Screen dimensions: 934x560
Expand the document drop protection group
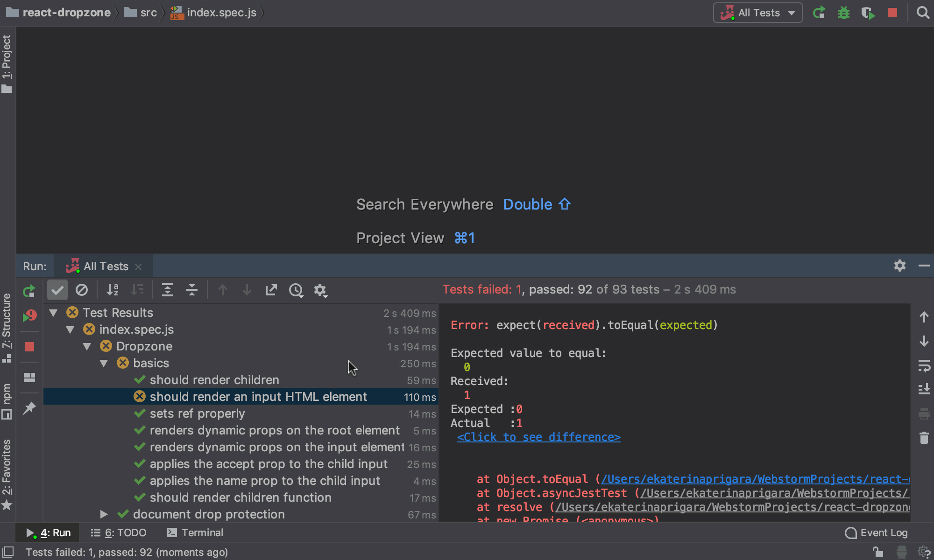pos(104,514)
